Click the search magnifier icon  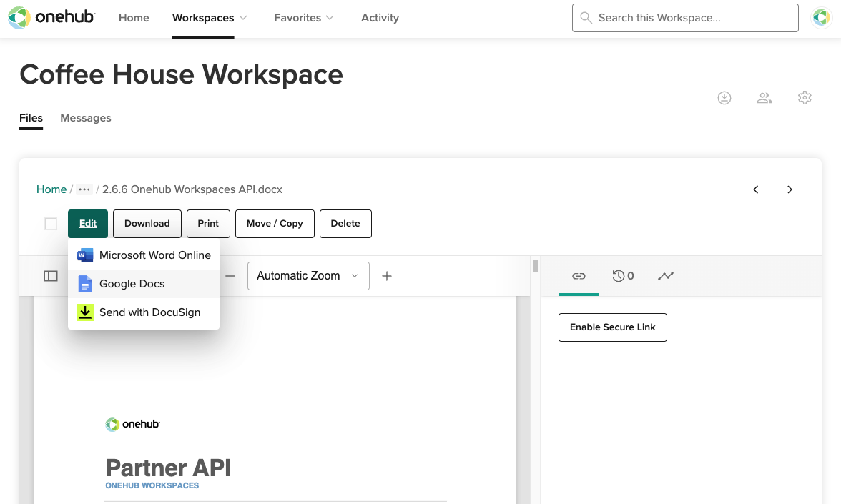[x=586, y=18]
